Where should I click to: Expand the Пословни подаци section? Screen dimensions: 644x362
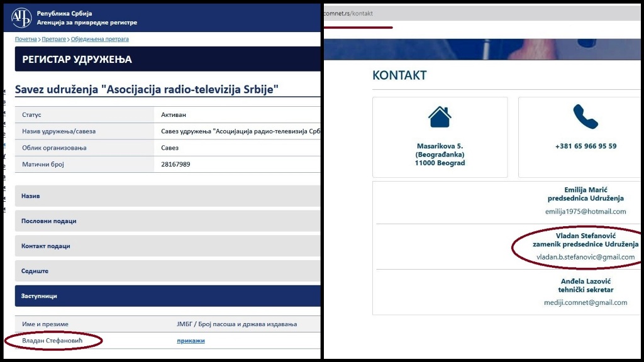(x=167, y=221)
